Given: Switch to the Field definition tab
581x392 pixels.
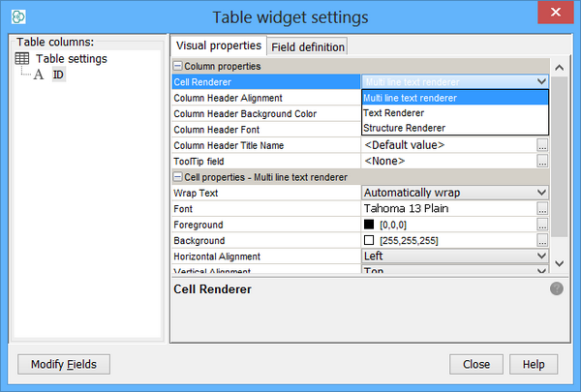Looking at the screenshot, I should click(x=307, y=46).
